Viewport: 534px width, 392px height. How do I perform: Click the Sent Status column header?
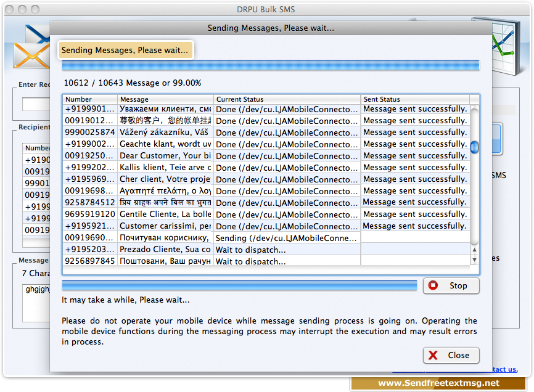(x=415, y=99)
